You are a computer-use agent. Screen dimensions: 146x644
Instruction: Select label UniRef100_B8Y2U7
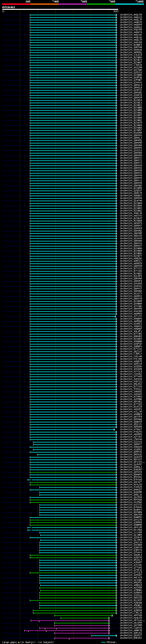tap(131, 459)
